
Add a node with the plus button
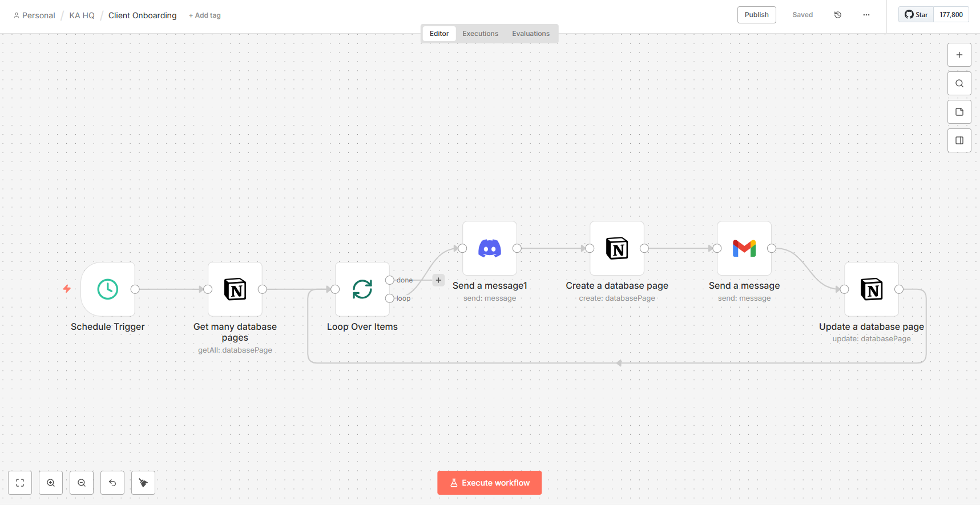[x=959, y=55]
